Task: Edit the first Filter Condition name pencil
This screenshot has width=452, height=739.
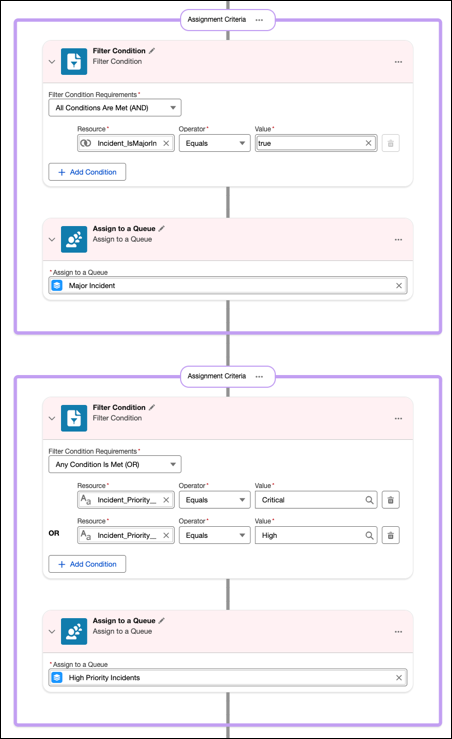Action: click(152, 50)
